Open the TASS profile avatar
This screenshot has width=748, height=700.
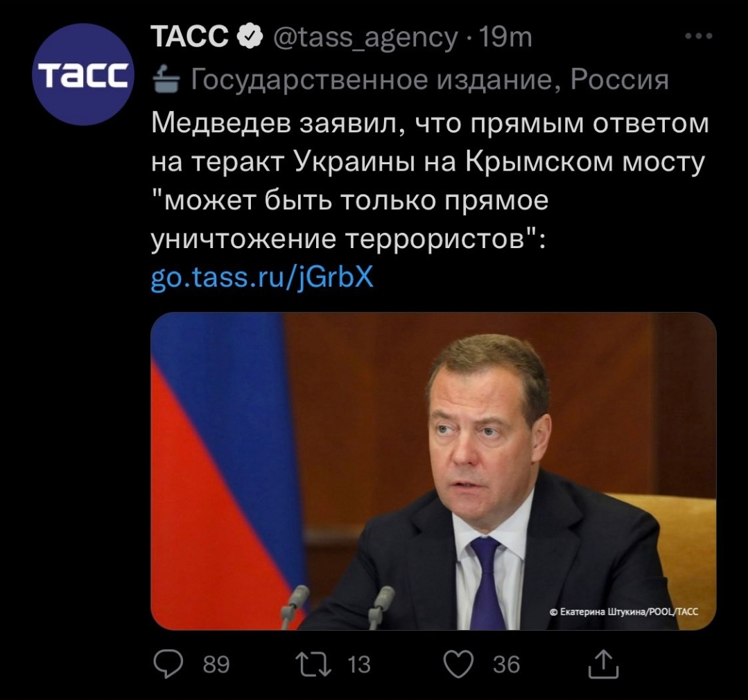click(84, 75)
